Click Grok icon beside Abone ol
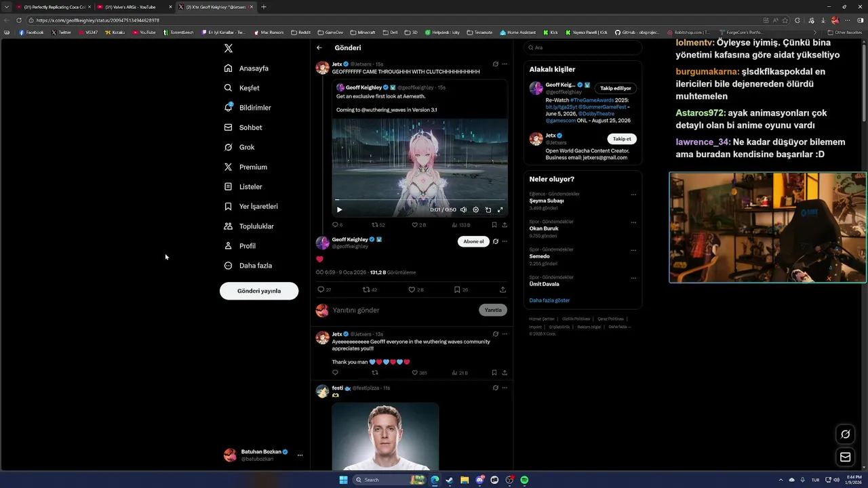 click(496, 241)
